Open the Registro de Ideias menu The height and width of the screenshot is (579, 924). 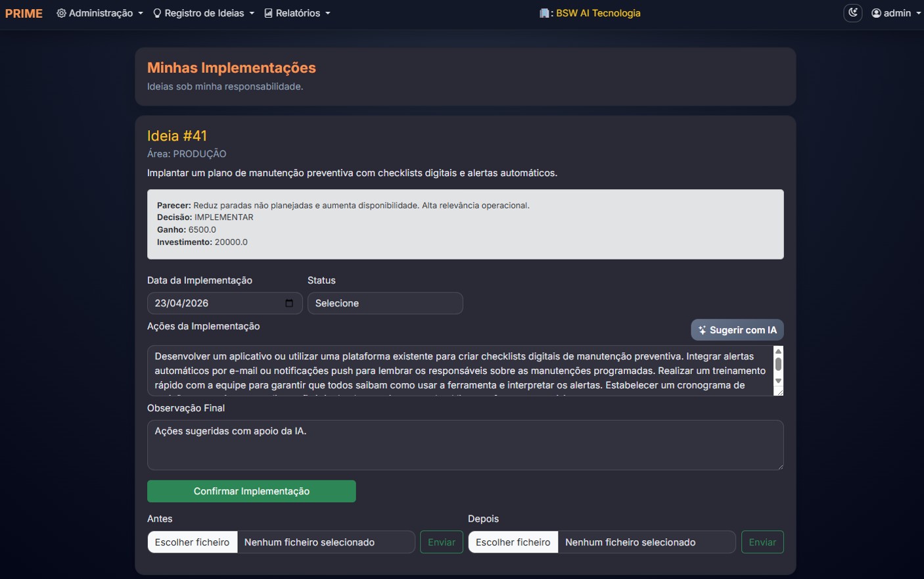[x=204, y=13]
